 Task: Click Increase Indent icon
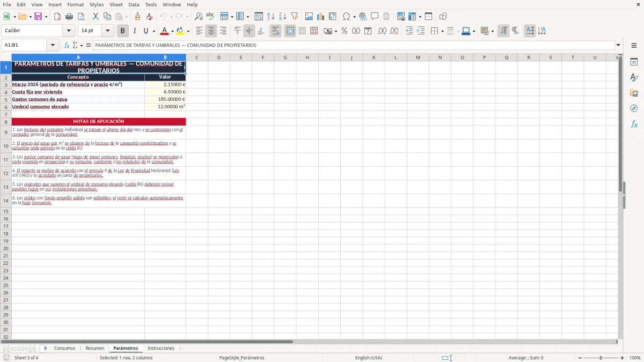(409, 31)
